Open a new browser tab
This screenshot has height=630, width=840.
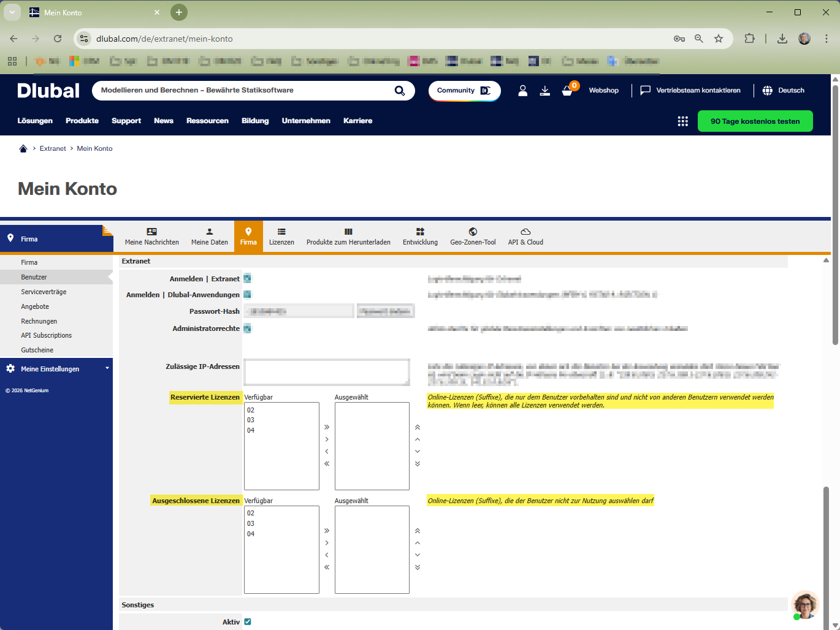click(179, 12)
